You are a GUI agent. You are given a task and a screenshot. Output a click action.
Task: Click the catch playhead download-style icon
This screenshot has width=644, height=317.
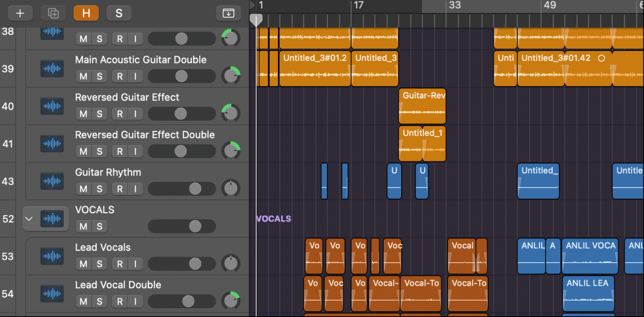tap(228, 13)
